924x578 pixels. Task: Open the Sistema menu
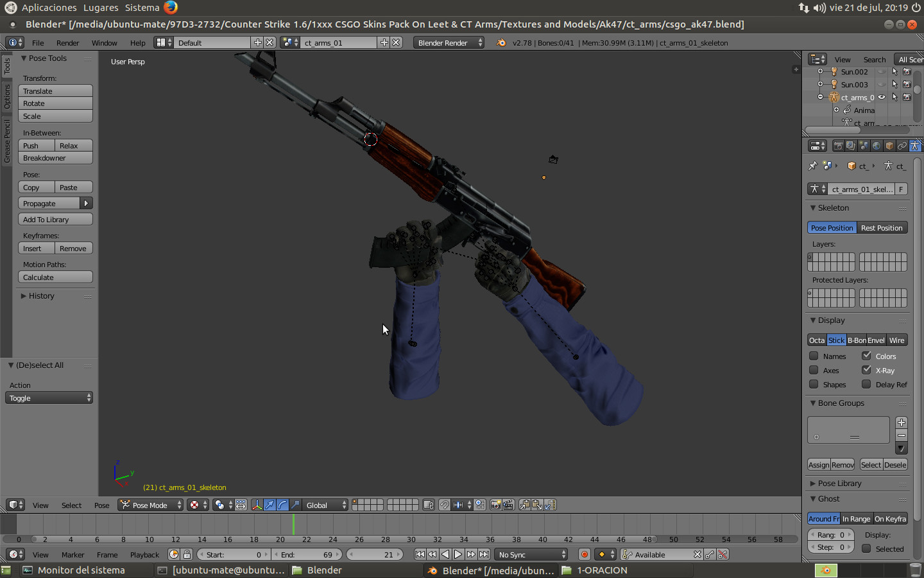click(142, 7)
